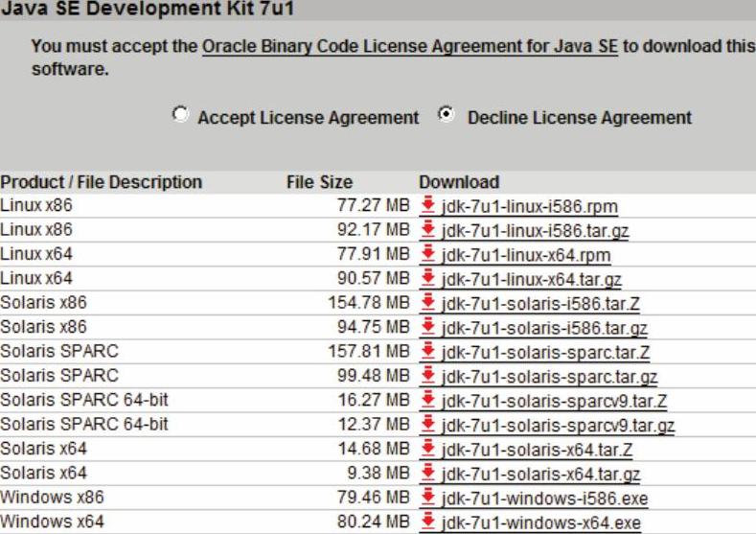756x534 pixels.
Task: Click red download arrow beside jdk-7u1-solaris-sparc.tar.Z
Action: tap(427, 351)
